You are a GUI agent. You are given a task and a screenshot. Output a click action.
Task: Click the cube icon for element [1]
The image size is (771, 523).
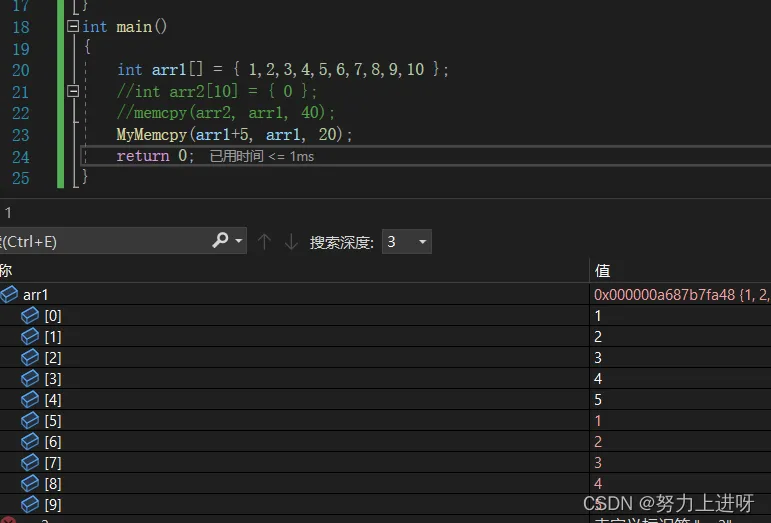click(x=30, y=337)
